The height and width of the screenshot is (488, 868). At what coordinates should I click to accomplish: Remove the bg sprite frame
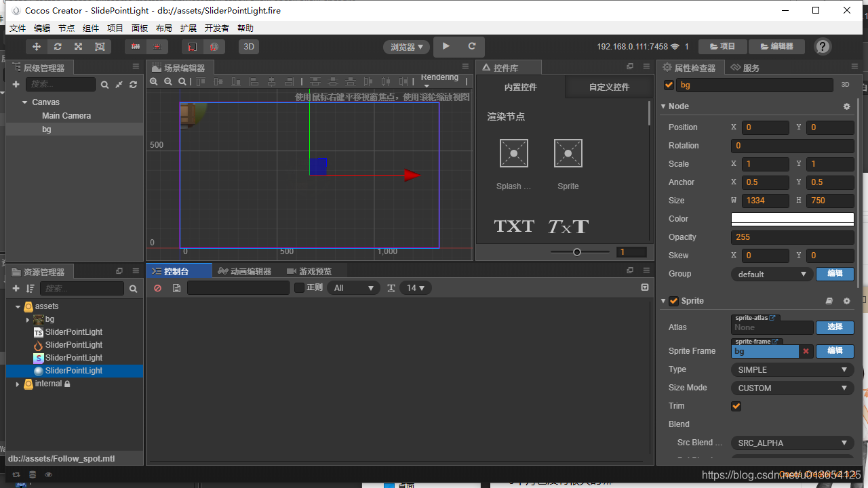point(806,351)
